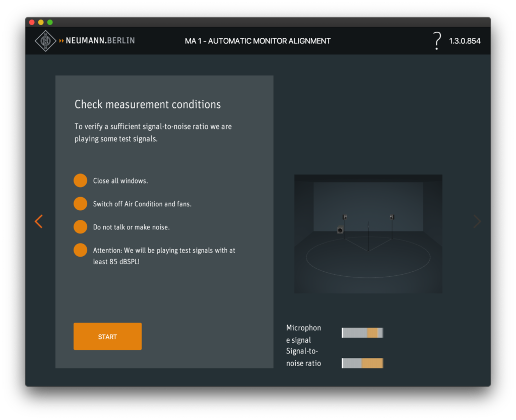Click the Neumann diamond logo

[x=45, y=41]
